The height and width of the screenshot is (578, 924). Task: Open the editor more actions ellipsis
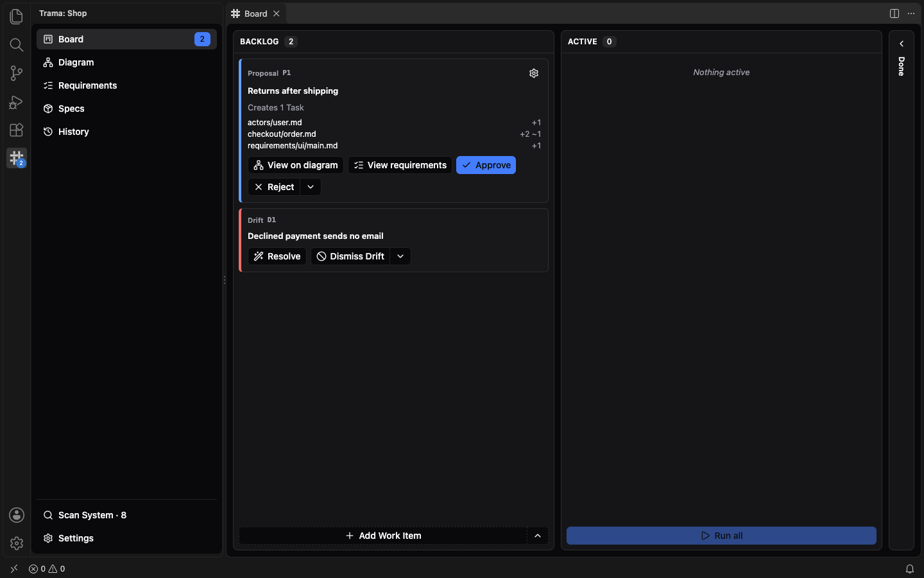coord(911,13)
